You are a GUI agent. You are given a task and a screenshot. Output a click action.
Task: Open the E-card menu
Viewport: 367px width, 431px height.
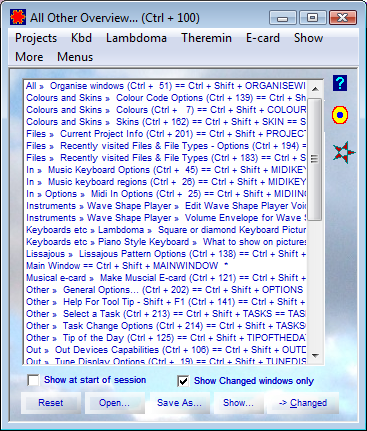pyautogui.click(x=263, y=38)
